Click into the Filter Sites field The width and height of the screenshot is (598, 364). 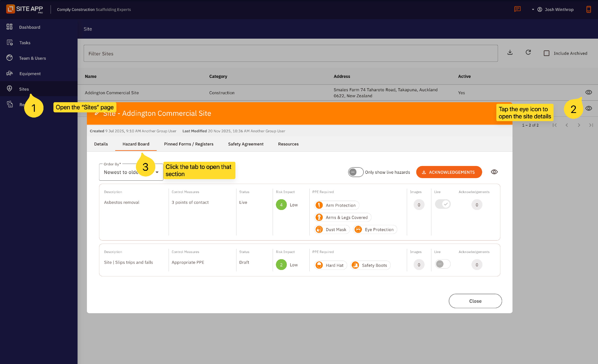click(x=290, y=53)
